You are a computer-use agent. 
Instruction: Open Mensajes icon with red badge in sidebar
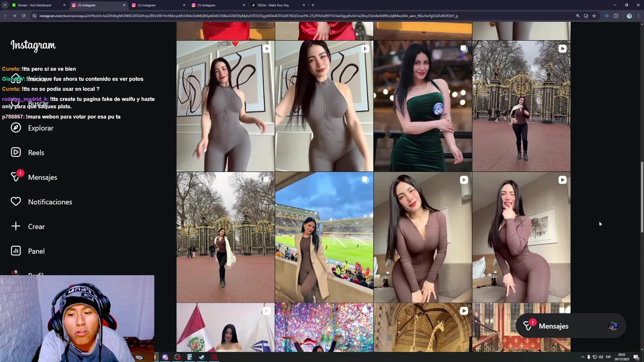tap(17, 176)
